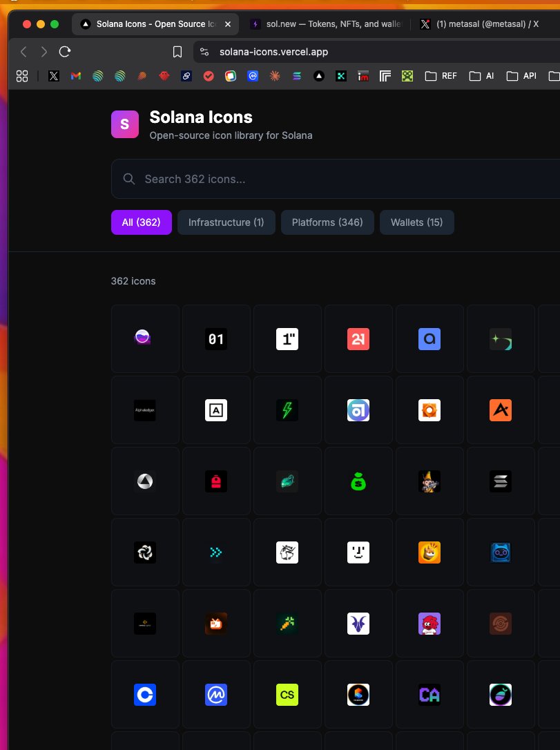
Task: Open the white bull sketch icon tile
Action: [x=287, y=552]
